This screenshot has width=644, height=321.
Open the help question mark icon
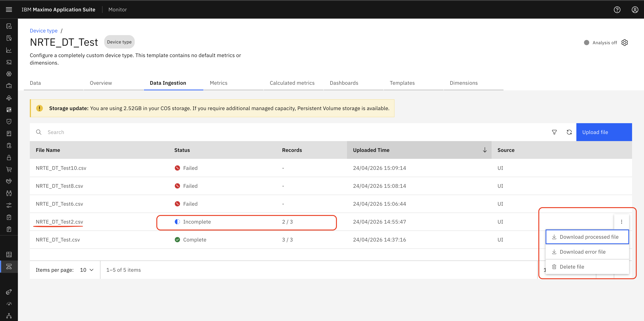tap(617, 10)
